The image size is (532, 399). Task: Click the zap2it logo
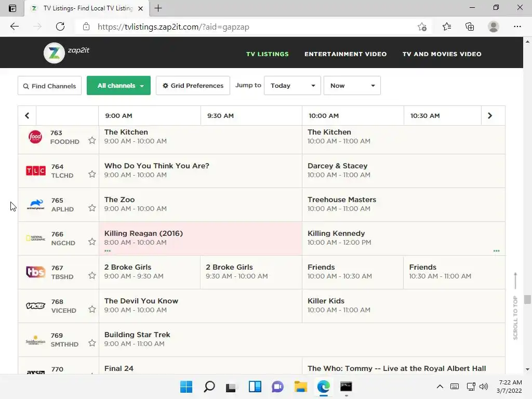point(66,52)
